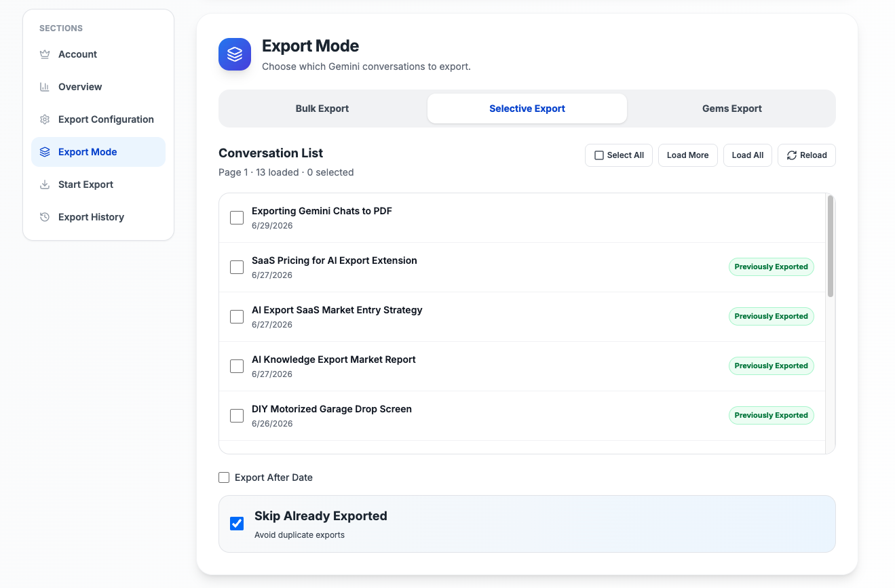This screenshot has height=588, width=895.
Task: Check AI Export SaaS Market Entry Strategy
Action: coord(237,317)
